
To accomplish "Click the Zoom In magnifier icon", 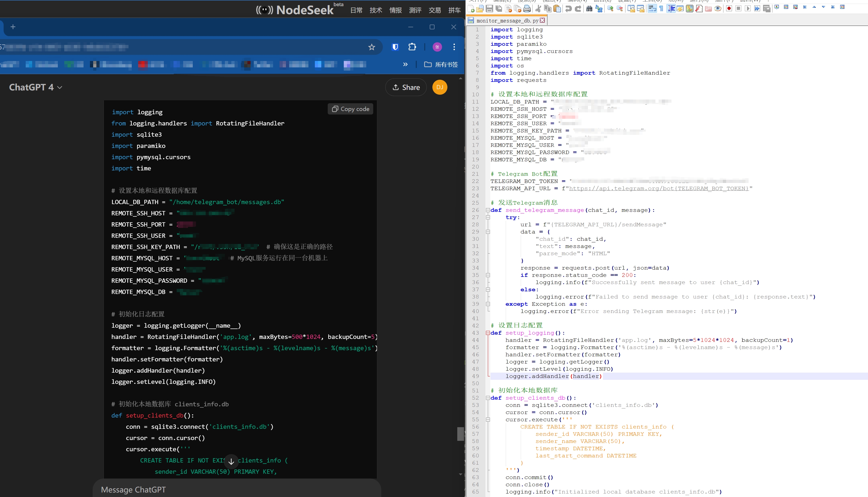I will pos(610,9).
